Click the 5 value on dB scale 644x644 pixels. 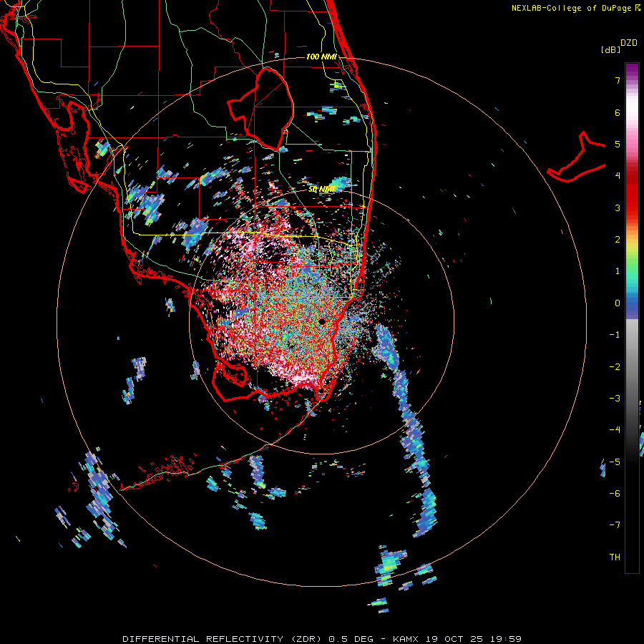[x=618, y=144]
